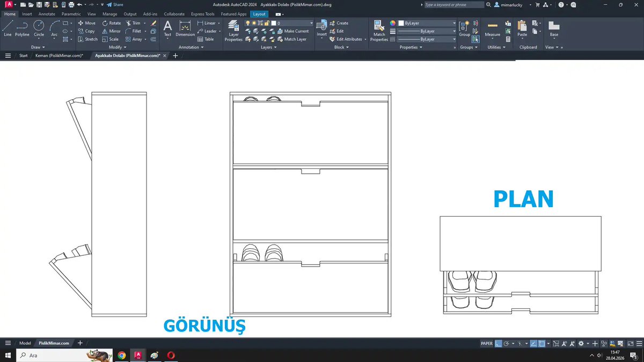The image size is (644, 362).
Task: Open the Dimension tool
Action: pos(185,29)
